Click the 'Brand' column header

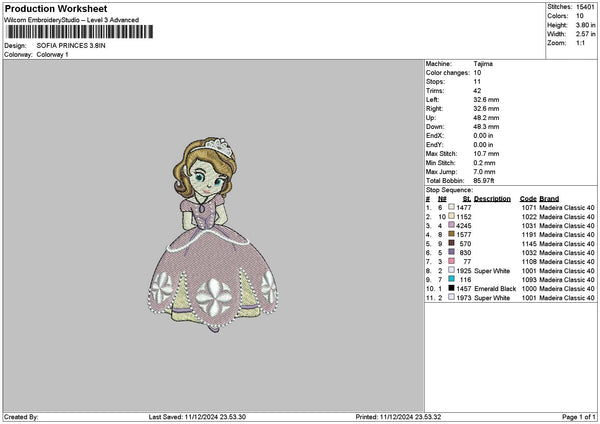point(549,199)
